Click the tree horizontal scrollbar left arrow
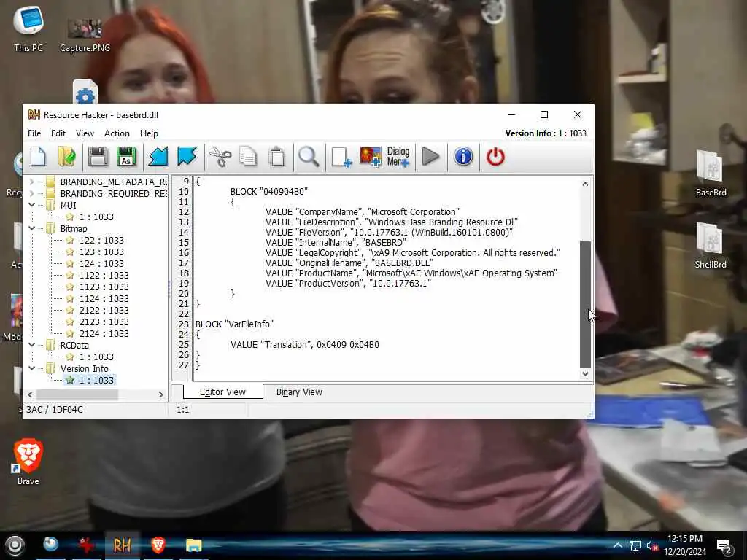Image resolution: width=747 pixels, height=560 pixels. pos(31,394)
